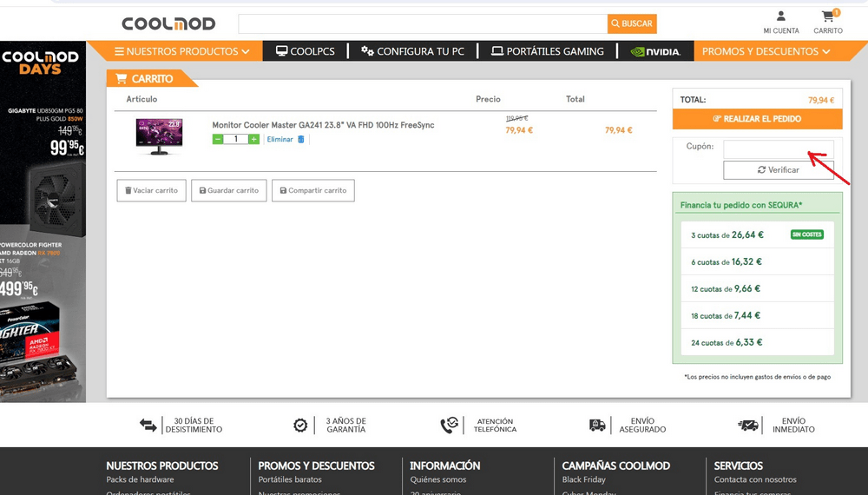
Task: Open Packs de hardware footer link
Action: click(140, 479)
